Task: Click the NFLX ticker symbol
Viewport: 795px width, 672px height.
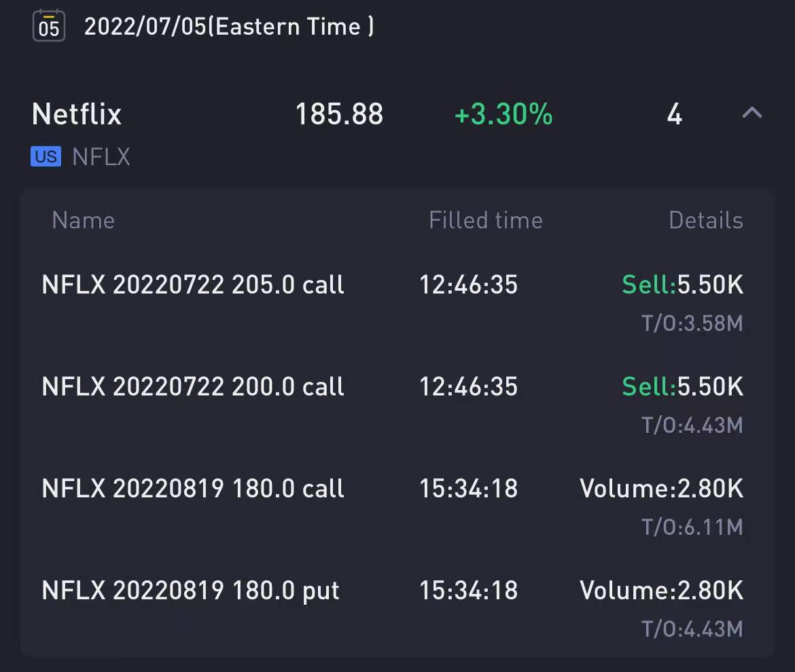Action: (x=101, y=157)
